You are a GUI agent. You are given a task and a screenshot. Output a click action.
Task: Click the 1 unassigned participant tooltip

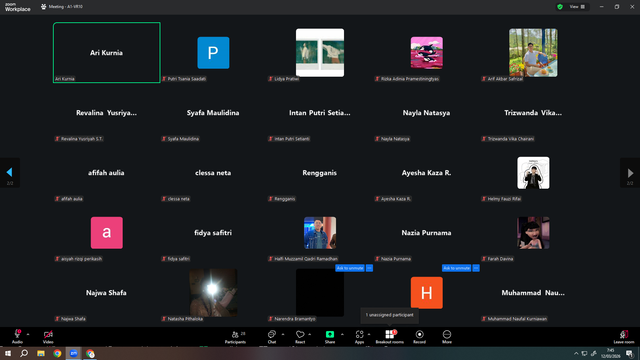click(x=389, y=315)
